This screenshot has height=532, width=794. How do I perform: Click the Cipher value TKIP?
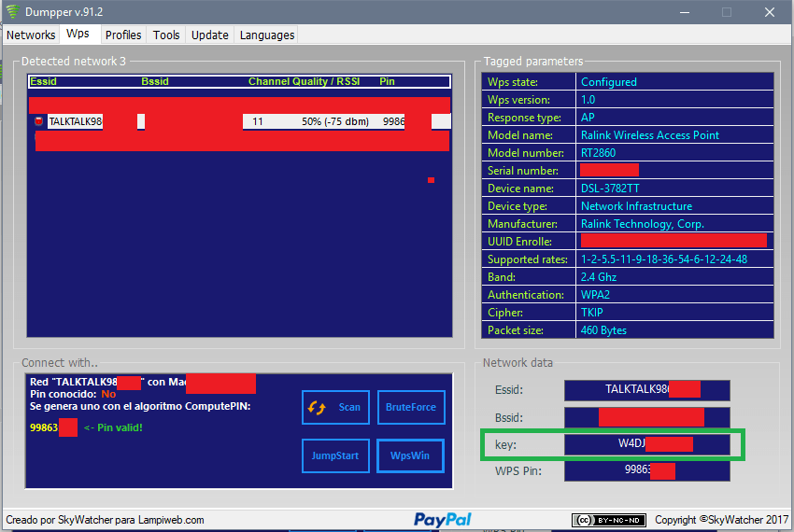(591, 313)
